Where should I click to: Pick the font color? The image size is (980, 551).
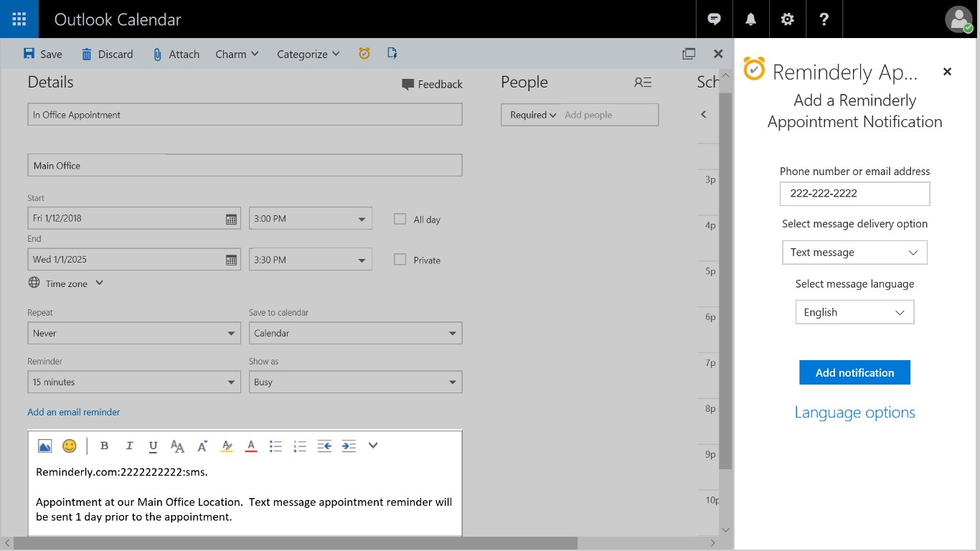(251, 446)
